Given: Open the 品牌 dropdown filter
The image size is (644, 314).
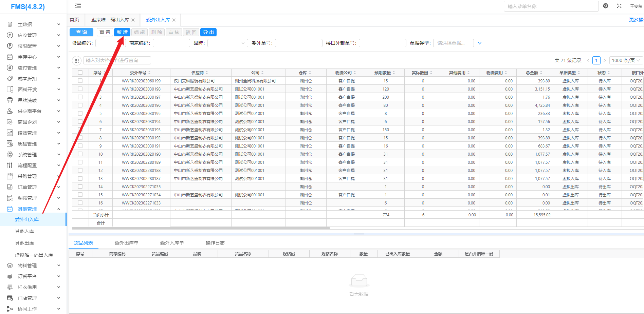Looking at the screenshot, I should (227, 43).
